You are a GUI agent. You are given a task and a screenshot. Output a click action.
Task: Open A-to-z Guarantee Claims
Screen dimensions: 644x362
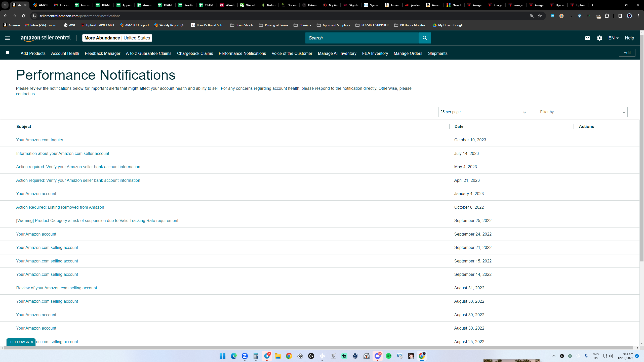149,53
